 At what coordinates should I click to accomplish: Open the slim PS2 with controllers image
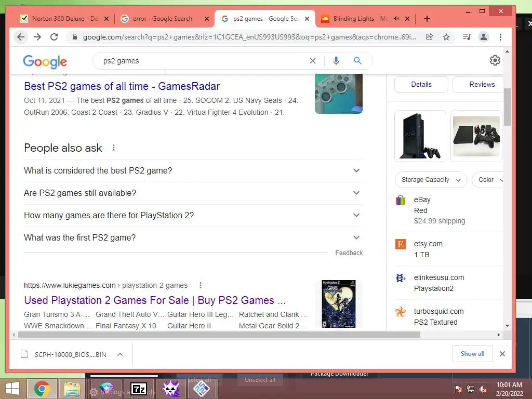476,136
